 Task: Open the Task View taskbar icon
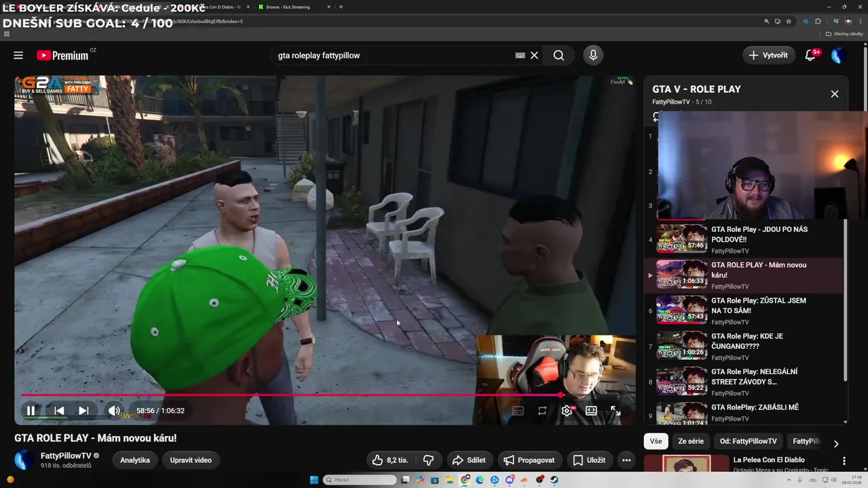[406, 480]
